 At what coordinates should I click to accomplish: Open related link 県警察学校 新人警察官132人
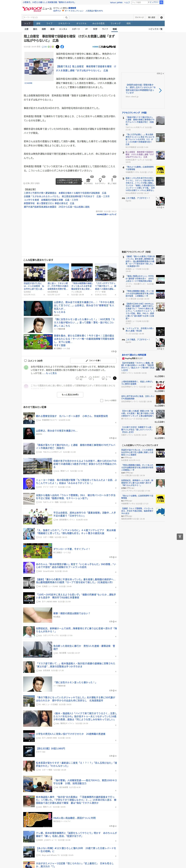point(49,203)
